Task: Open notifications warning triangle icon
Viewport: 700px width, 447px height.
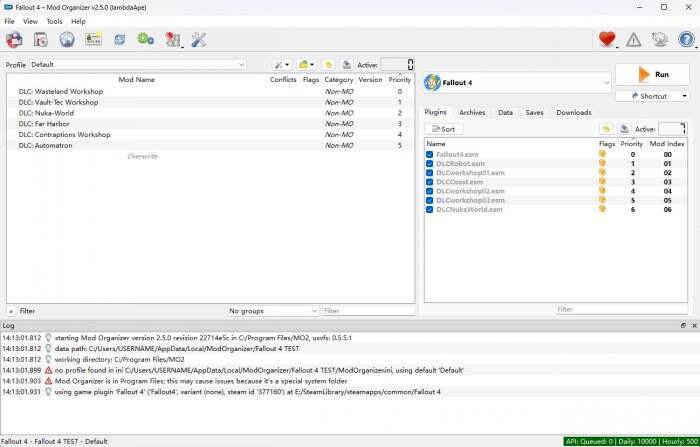Action: click(633, 40)
